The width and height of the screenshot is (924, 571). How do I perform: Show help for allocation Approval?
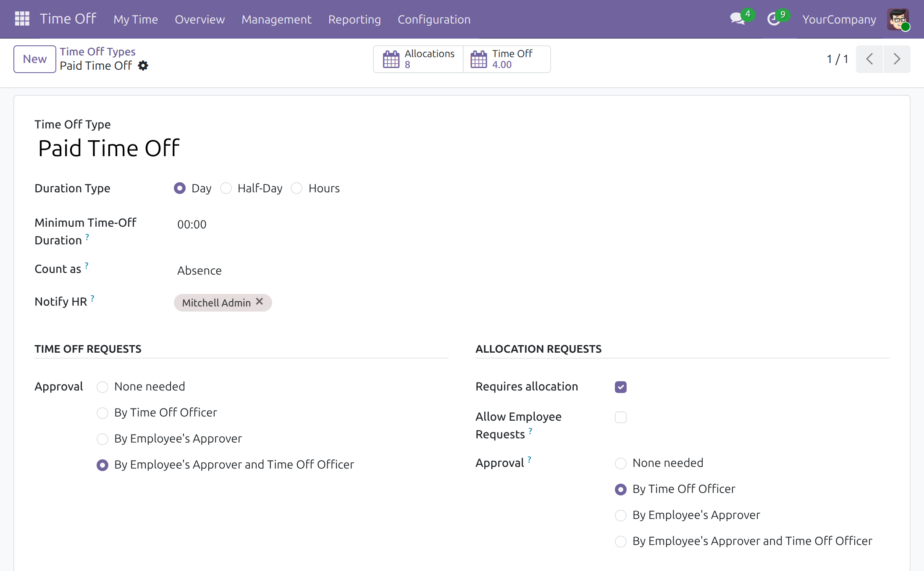[x=530, y=459]
